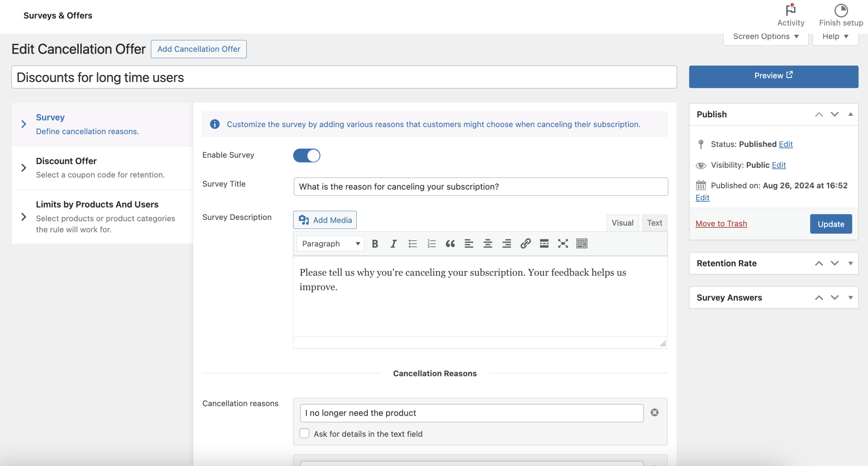The height and width of the screenshot is (466, 868).
Task: Insert a Read More tag
Action: tap(544, 244)
